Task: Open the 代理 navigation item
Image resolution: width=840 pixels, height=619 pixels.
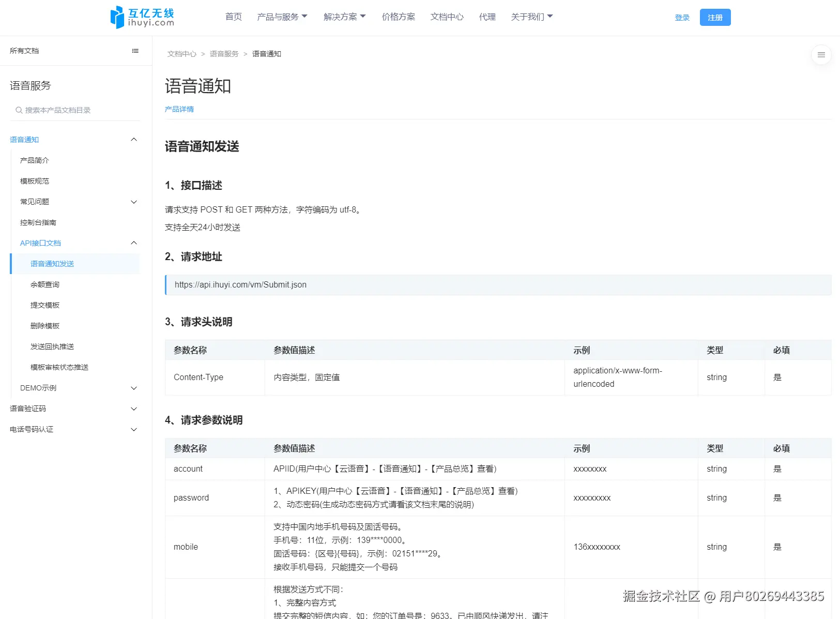Action: click(487, 17)
